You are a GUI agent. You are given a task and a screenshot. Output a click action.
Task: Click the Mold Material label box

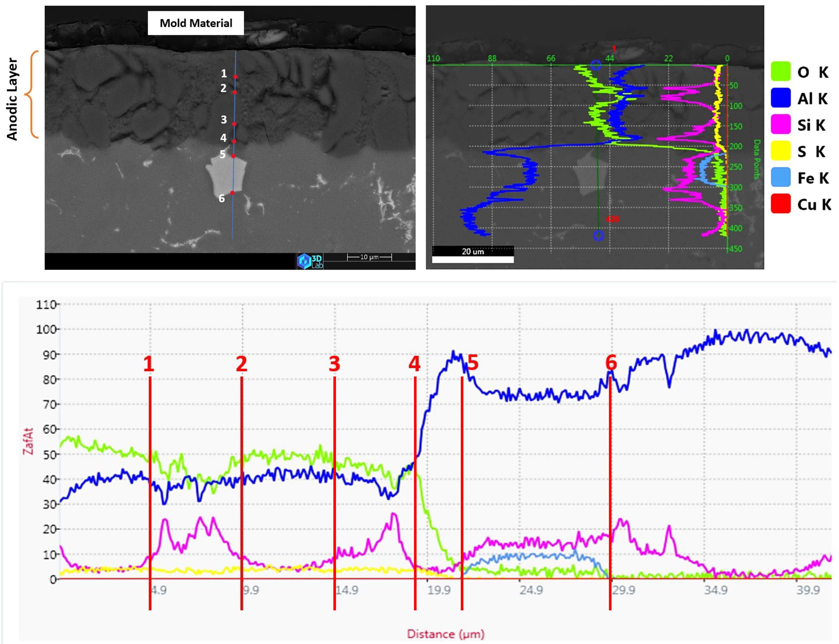(196, 23)
